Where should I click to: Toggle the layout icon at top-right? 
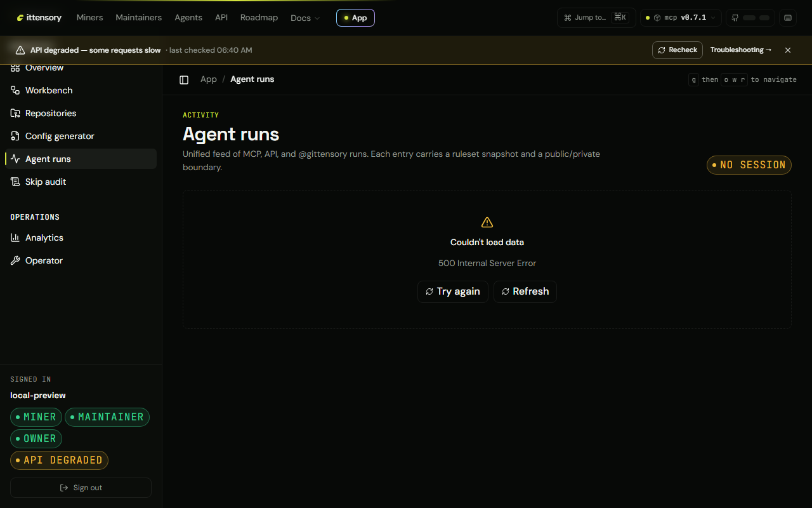coord(788,18)
